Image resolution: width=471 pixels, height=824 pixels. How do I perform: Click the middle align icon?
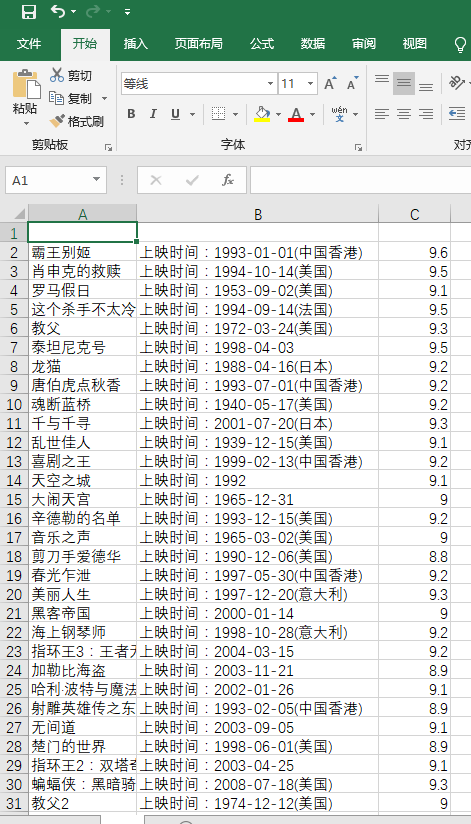(404, 83)
